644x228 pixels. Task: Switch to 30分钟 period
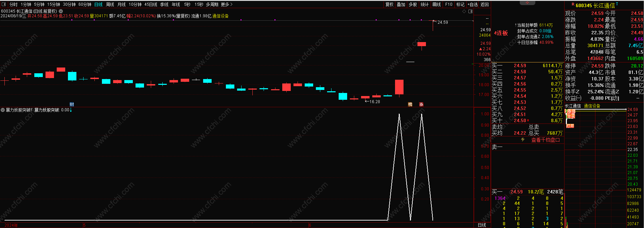coord(69,4)
